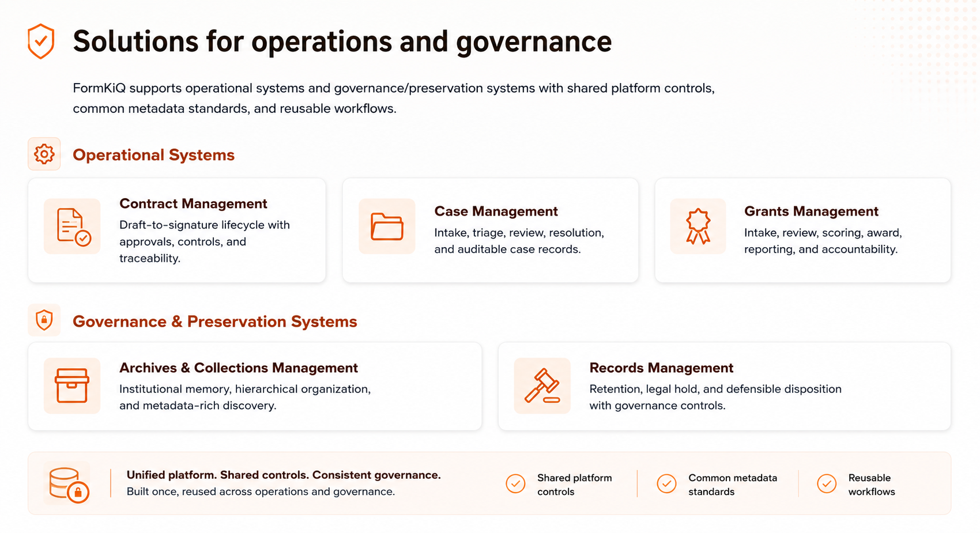Click the 'Reusable workflows' label
The width and height of the screenshot is (980, 533).
[872, 485]
